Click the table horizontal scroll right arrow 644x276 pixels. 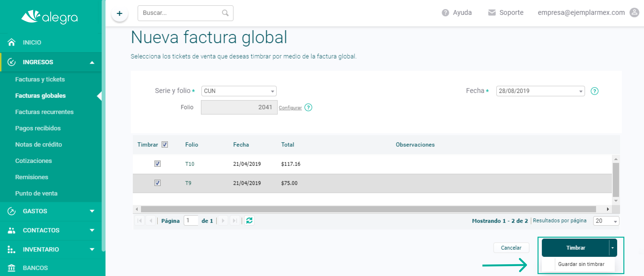(608, 209)
